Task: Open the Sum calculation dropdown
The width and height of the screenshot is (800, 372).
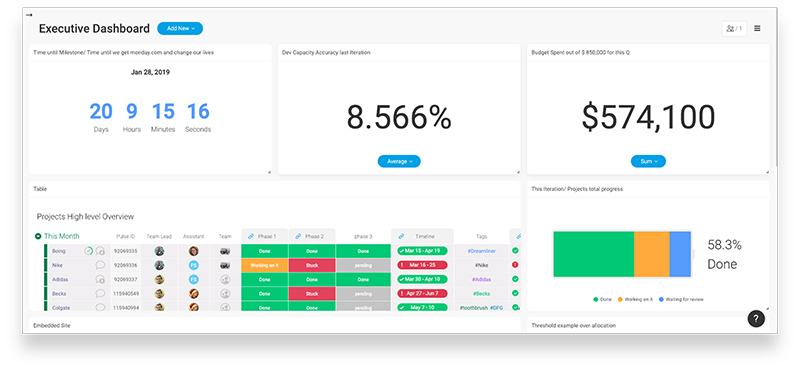Action: pyautogui.click(x=648, y=161)
